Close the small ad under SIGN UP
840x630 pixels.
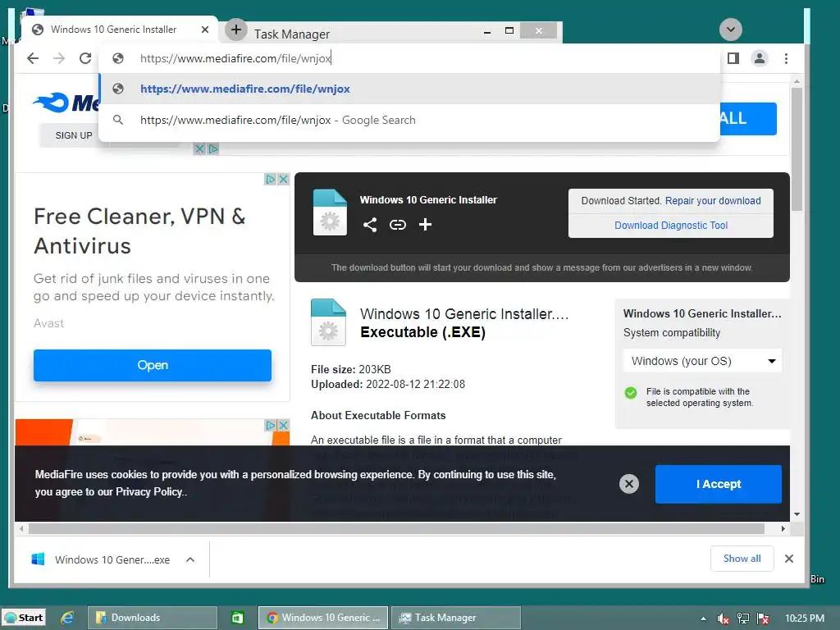[x=199, y=149]
